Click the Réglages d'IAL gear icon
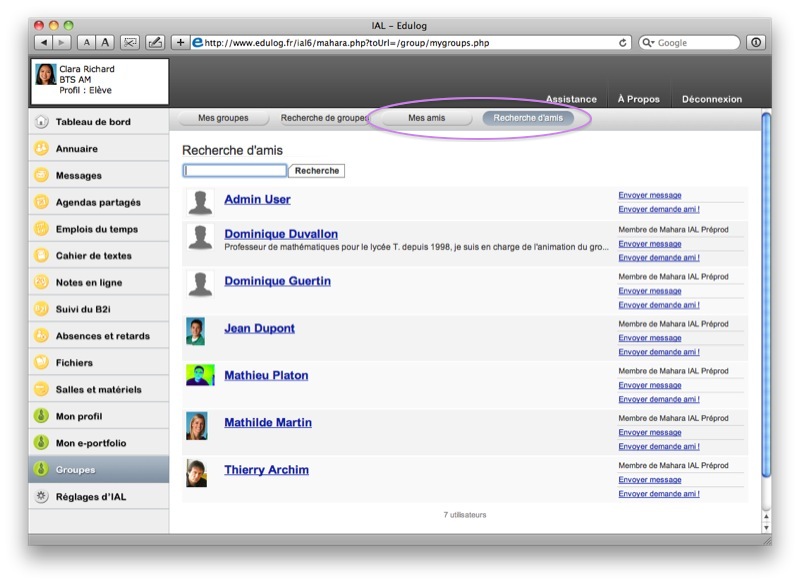Screen dimensions: 800x584 41,496
